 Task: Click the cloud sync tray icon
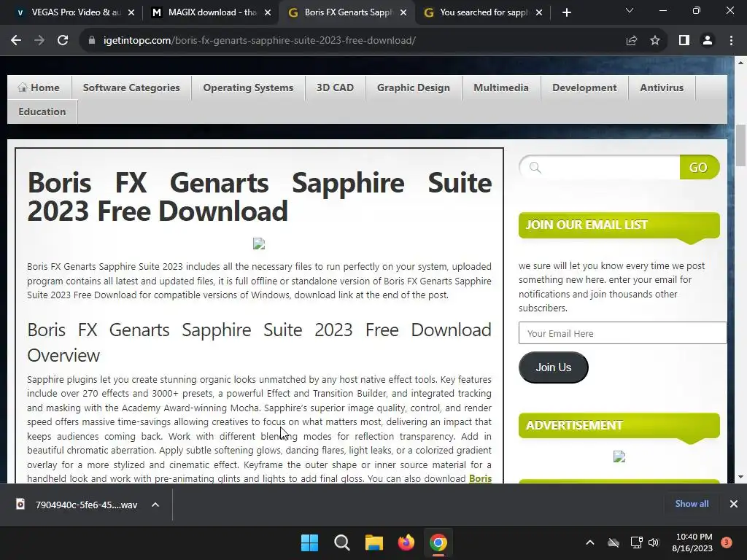click(x=614, y=542)
